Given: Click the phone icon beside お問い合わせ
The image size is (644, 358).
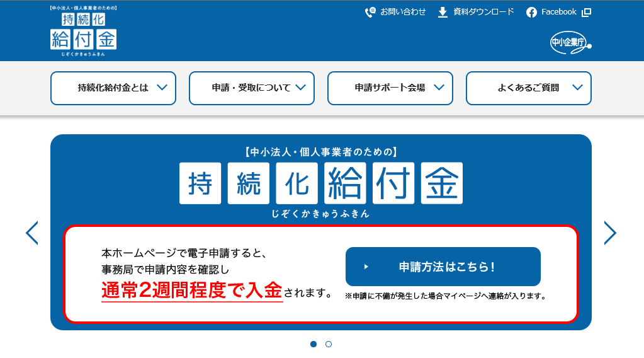Looking at the screenshot, I should 370,12.
